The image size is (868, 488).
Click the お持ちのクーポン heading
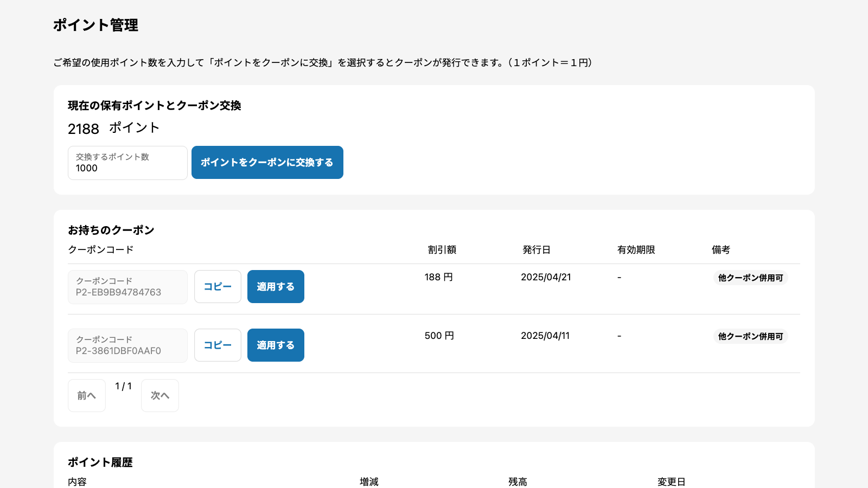coord(111,230)
